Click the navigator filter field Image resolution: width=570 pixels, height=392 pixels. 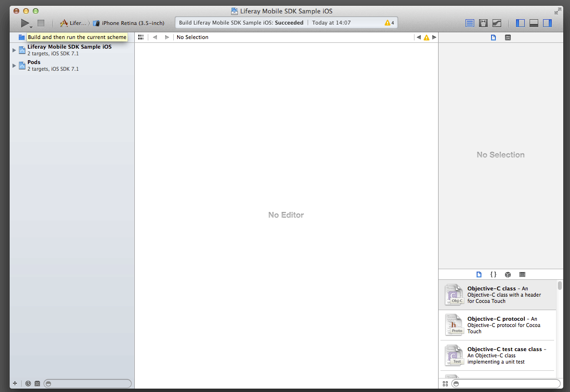(88, 384)
